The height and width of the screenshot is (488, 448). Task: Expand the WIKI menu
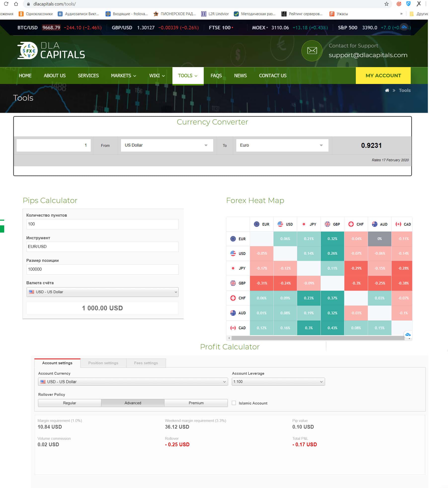coord(157,76)
